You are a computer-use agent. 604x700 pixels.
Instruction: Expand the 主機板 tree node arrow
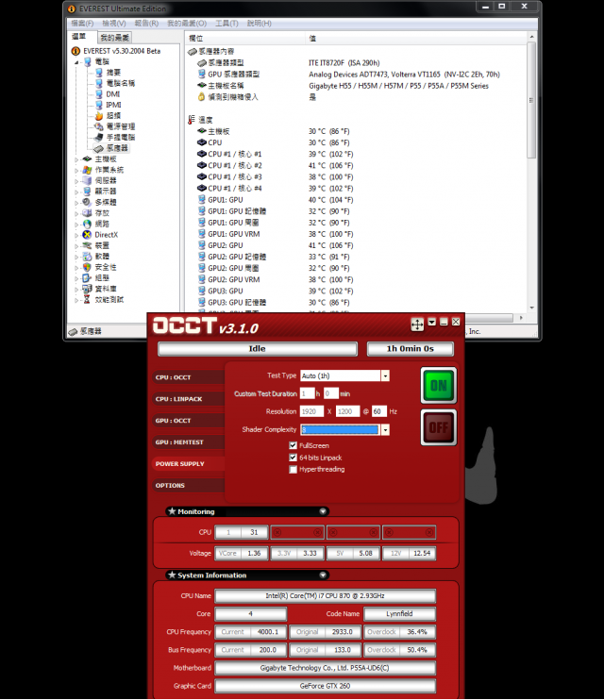click(x=76, y=159)
